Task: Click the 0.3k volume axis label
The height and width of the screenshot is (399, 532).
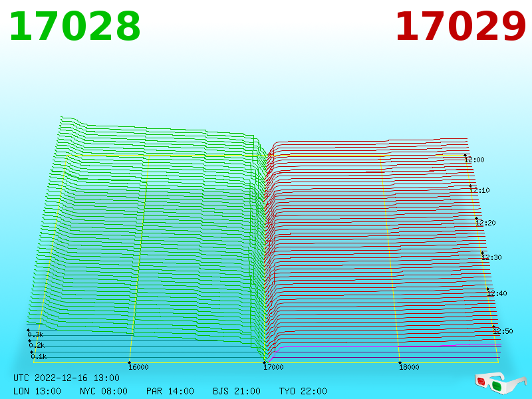Action: tap(36, 335)
